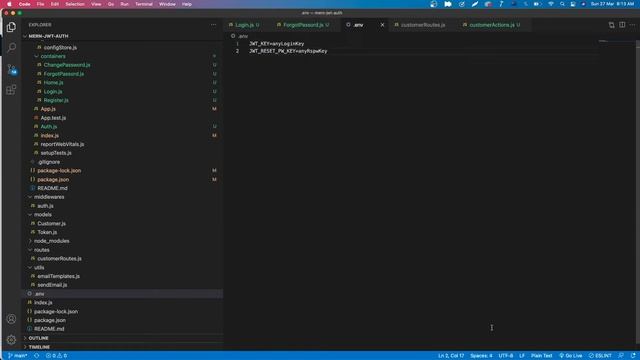This screenshot has width=640, height=360.
Task: Open Register.js in the explorer
Action: [56, 100]
